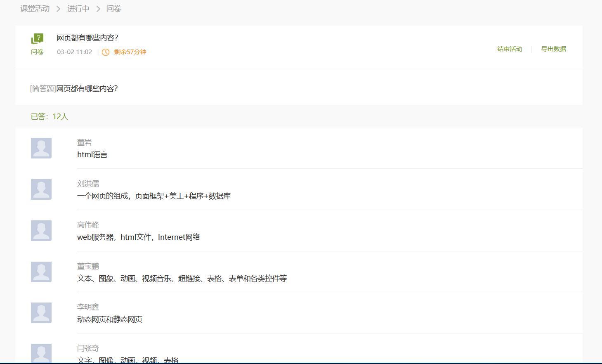Click the 剩余57分钟 remaining time text

(130, 52)
